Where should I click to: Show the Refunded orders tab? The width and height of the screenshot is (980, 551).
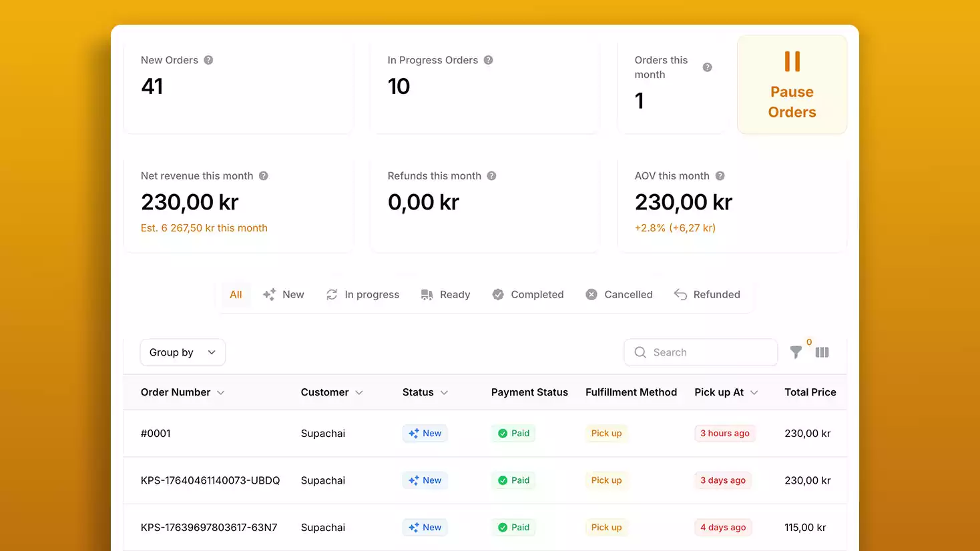pos(707,295)
